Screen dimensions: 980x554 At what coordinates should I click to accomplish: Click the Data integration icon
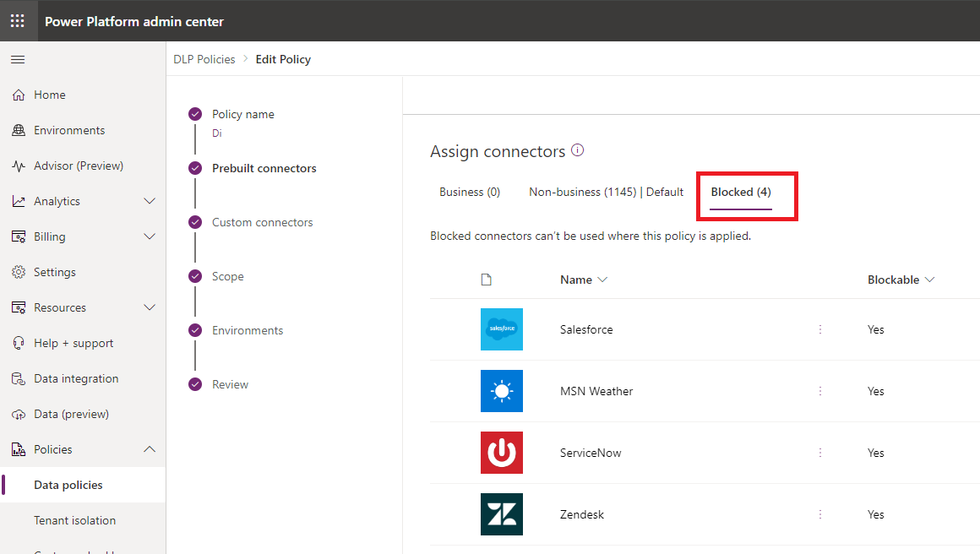(19, 378)
